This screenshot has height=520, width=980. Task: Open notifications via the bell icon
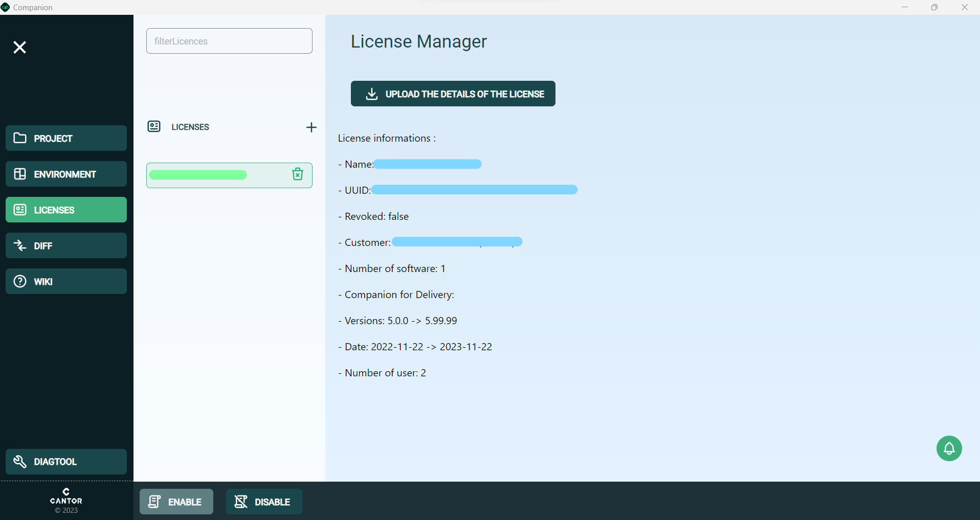point(949,448)
